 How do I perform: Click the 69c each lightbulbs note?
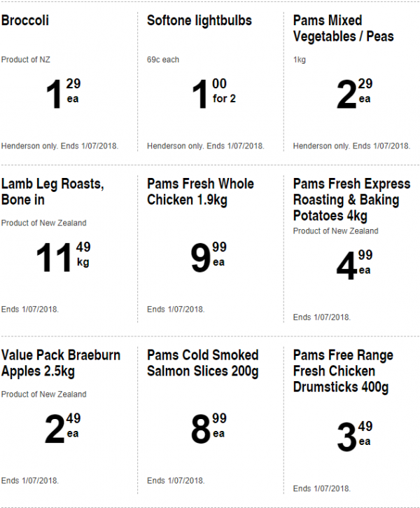pyautogui.click(x=163, y=60)
